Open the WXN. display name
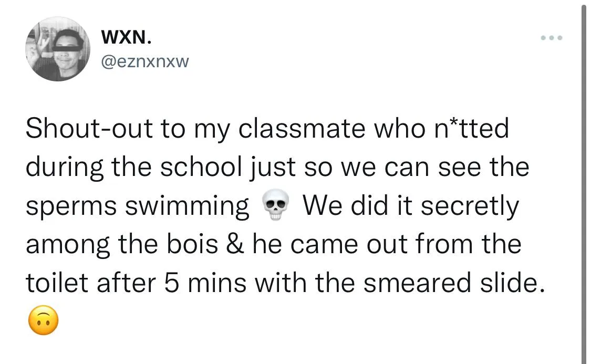This screenshot has height=364, width=591. [127, 37]
